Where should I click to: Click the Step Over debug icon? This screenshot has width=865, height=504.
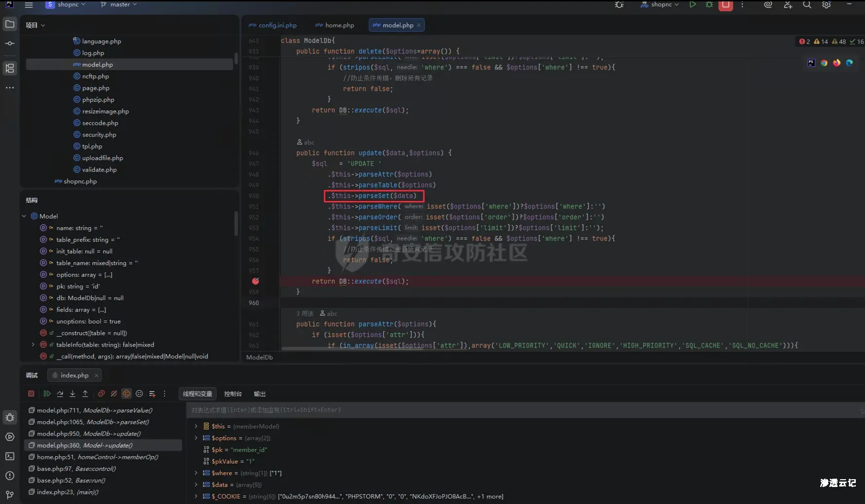[x=60, y=394]
